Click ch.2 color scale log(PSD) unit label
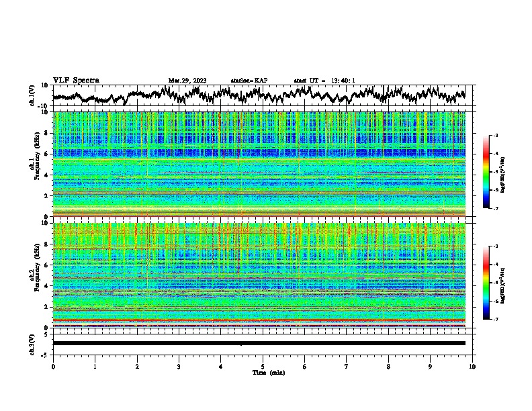The image size is (532, 411). coord(503,286)
